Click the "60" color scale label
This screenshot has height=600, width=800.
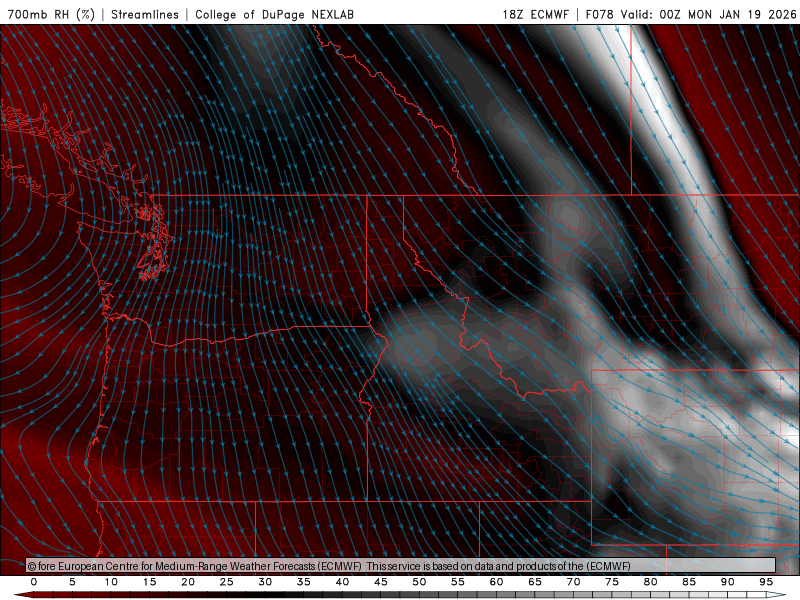[x=496, y=582]
